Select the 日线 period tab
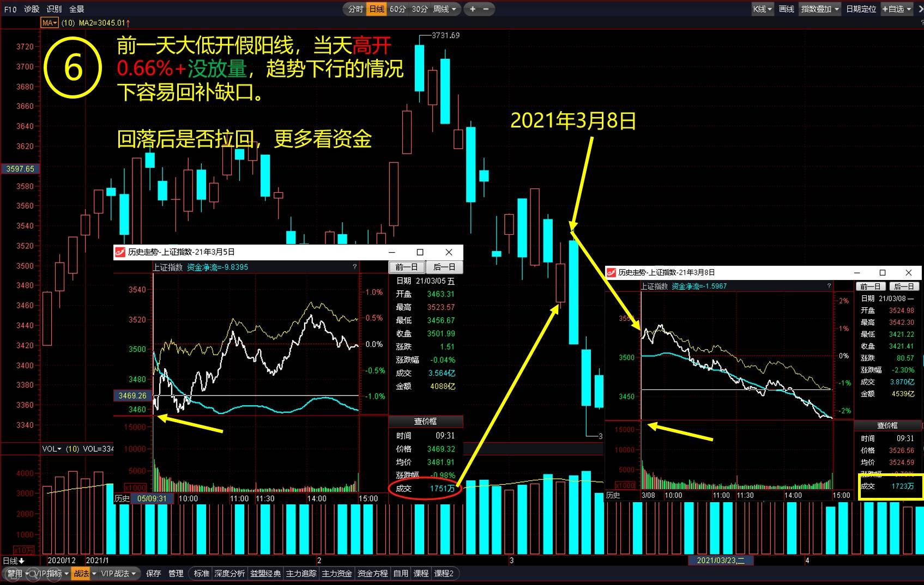924x585 pixels. [x=376, y=9]
